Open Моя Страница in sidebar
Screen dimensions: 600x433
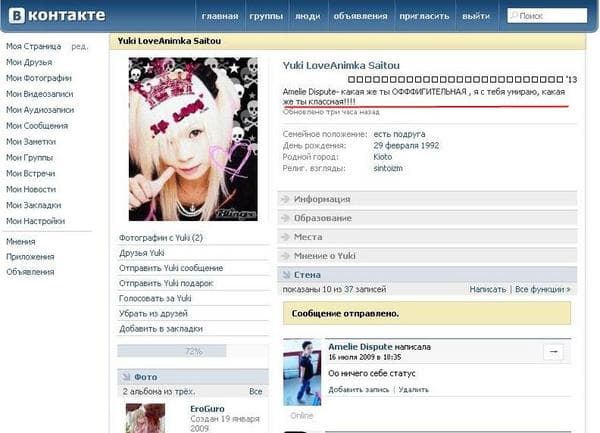coord(34,46)
